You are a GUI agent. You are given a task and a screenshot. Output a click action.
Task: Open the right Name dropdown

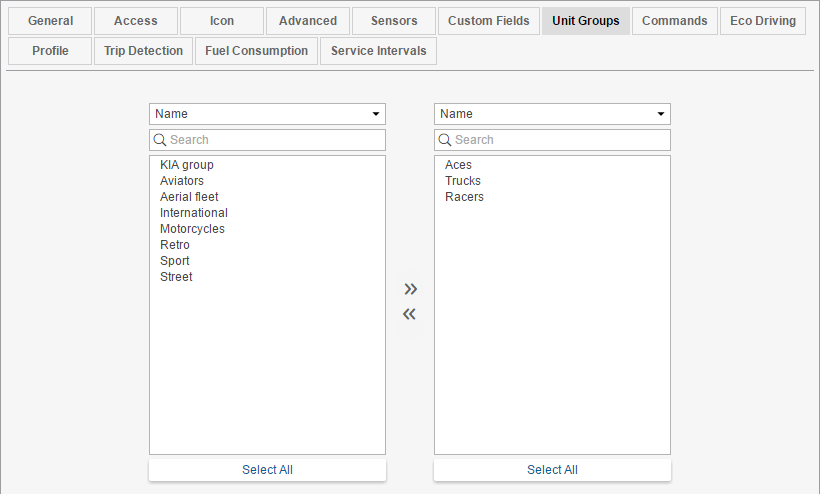[x=552, y=114]
